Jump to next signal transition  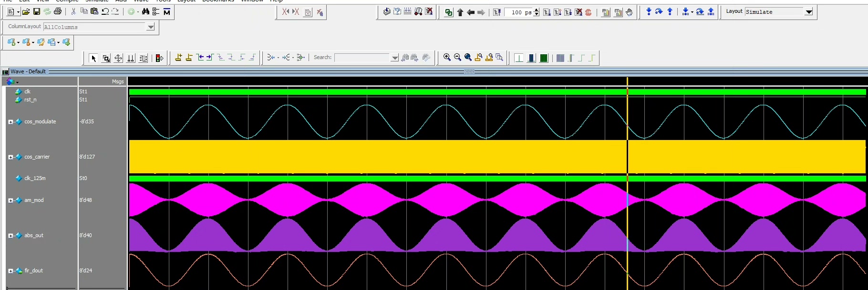tap(210, 58)
